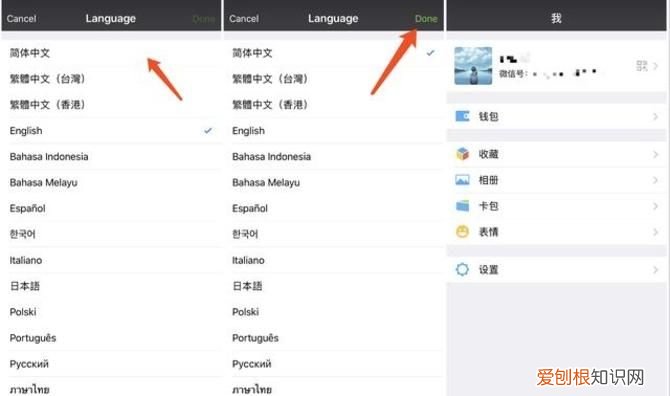Open the 收藏 menu label
Screen dimensions: 670x396
click(x=488, y=154)
